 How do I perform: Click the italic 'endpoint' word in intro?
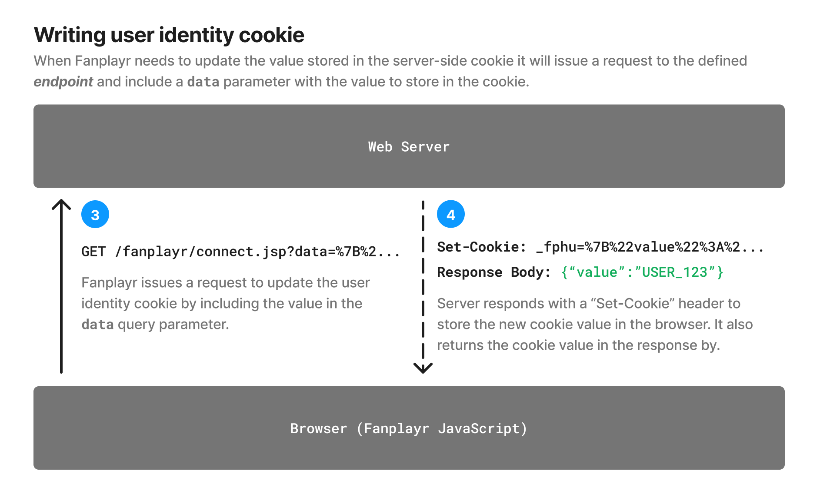63,82
